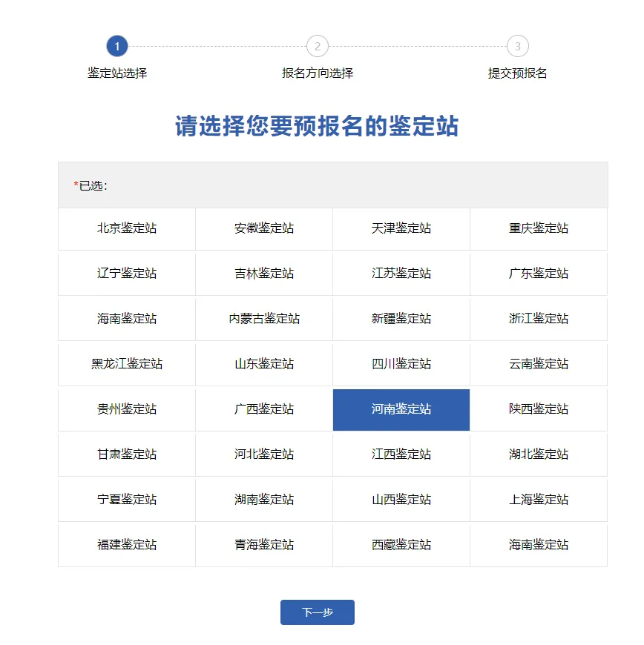This screenshot has height=645, width=644.
Task: Select 福建鉴定站 in the last row
Action: 125,545
